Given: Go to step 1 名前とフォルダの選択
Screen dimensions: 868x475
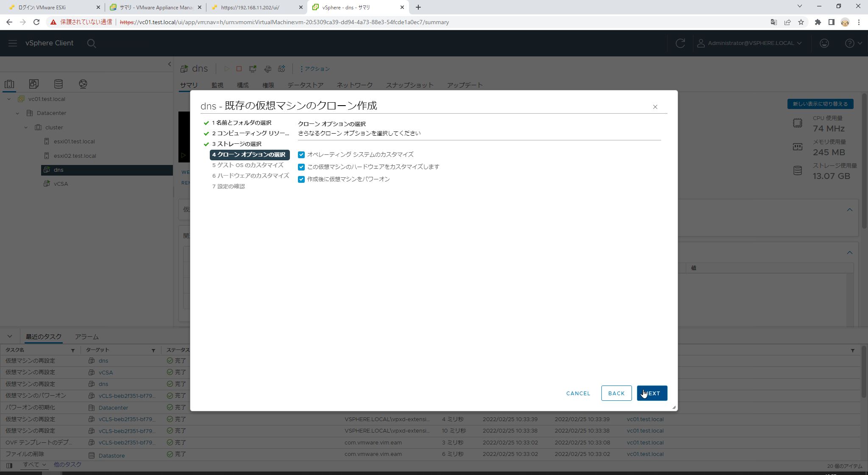Looking at the screenshot, I should click(241, 123).
